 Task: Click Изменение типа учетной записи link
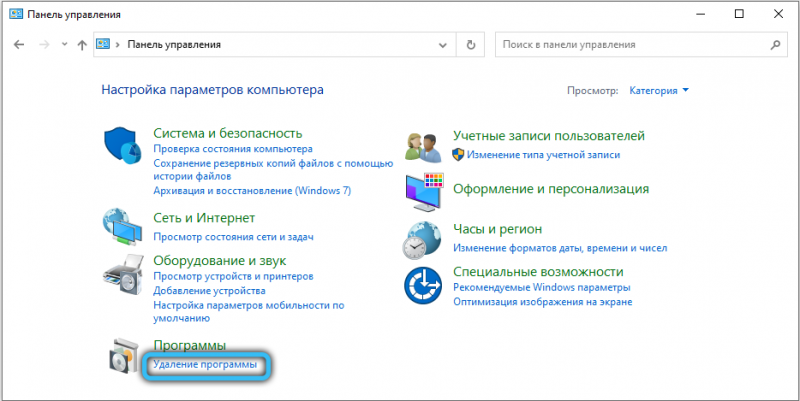click(543, 155)
